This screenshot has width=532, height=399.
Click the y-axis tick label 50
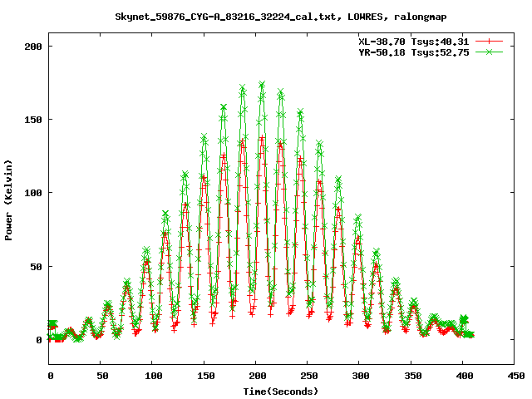pyautogui.click(x=36, y=267)
